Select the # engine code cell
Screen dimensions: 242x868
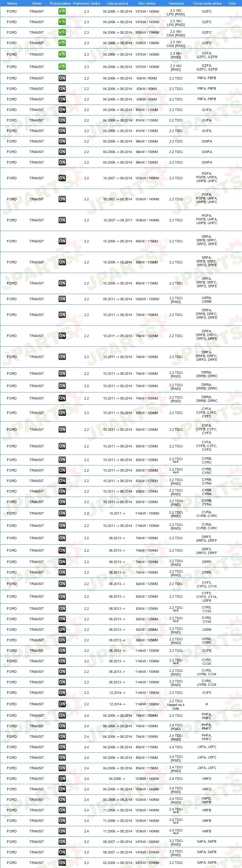pyautogui.click(x=207, y=704)
